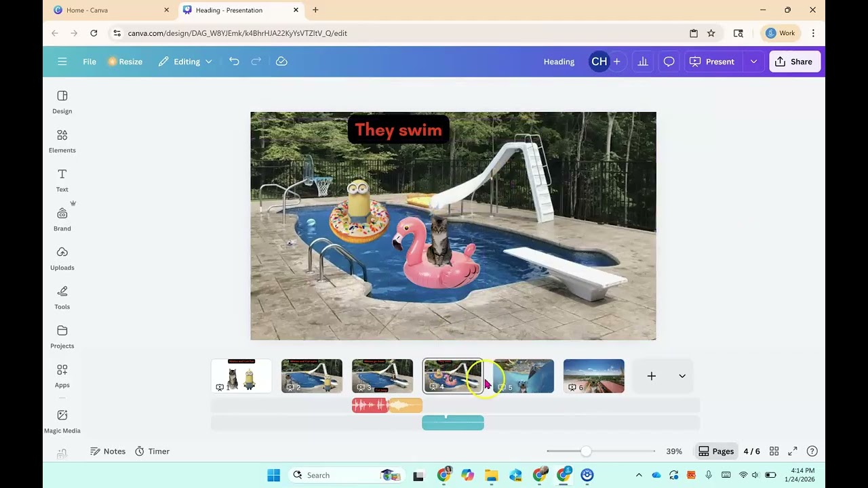Add a new page with plus button
Image resolution: width=868 pixels, height=488 pixels.
point(651,376)
